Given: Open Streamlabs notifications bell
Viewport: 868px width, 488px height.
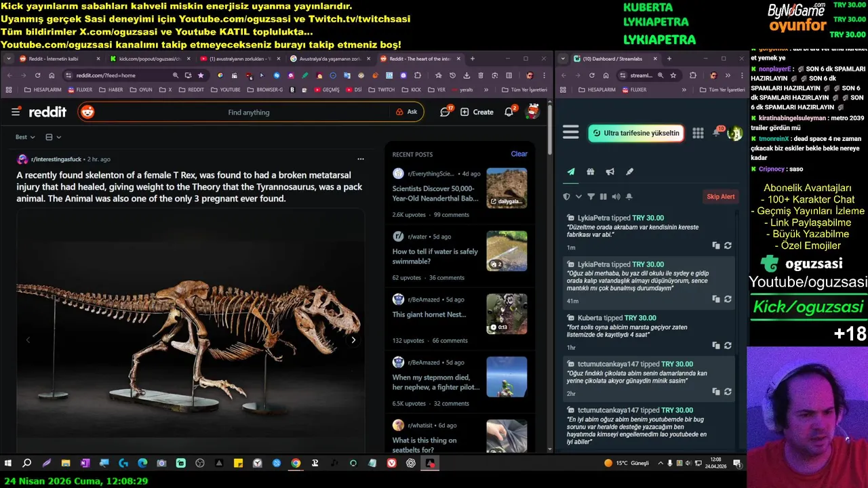Looking at the screenshot, I should (717, 132).
